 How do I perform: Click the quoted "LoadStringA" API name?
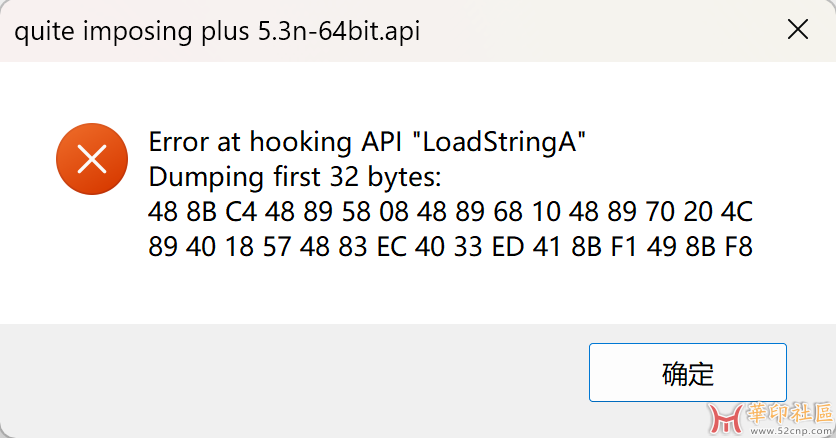[x=499, y=142]
